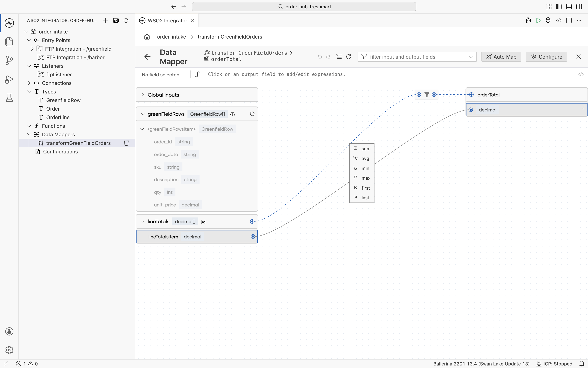The height and width of the screenshot is (368, 588).
Task: Expand the Global Inputs panel
Action: click(x=143, y=95)
